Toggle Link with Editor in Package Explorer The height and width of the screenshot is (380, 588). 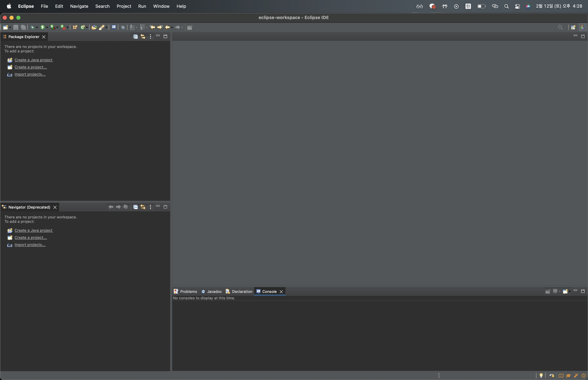coord(143,37)
